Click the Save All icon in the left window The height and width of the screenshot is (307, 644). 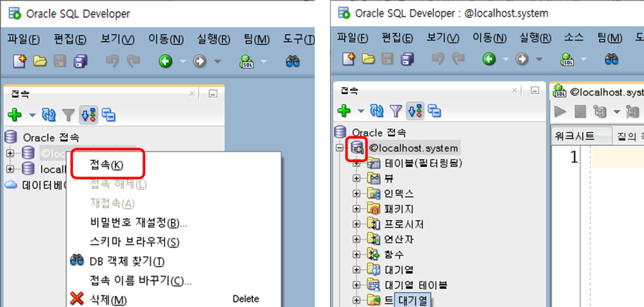[81, 61]
